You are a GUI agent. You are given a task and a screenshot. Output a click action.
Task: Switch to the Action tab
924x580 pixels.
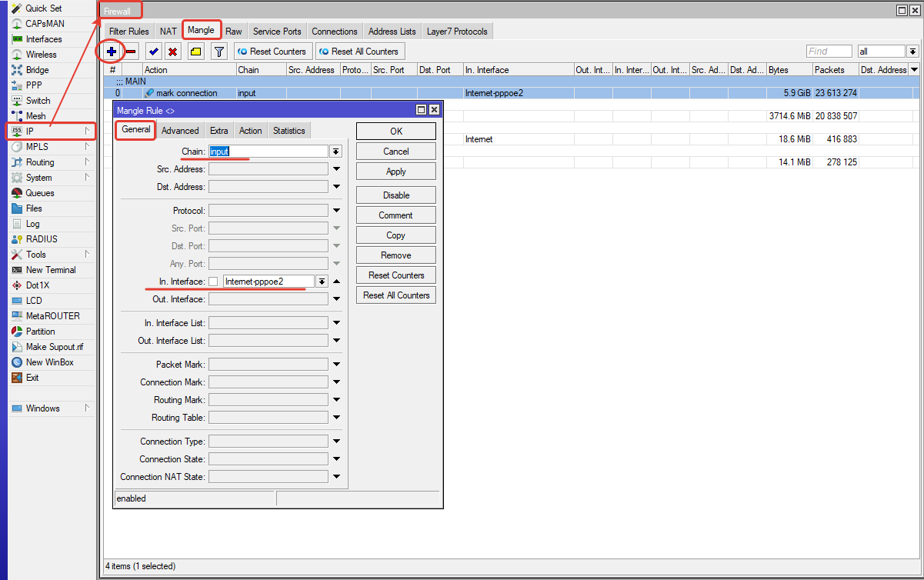click(x=250, y=131)
